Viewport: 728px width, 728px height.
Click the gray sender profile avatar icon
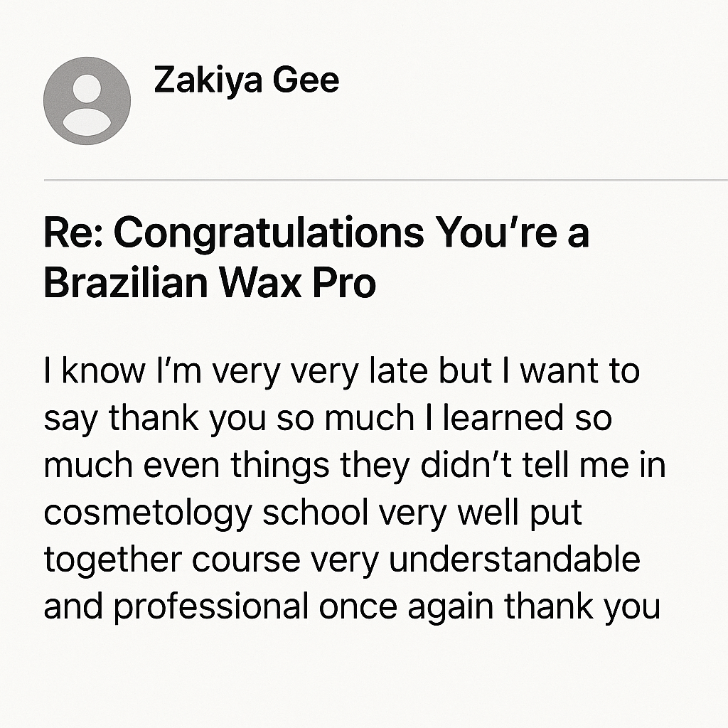click(x=87, y=101)
